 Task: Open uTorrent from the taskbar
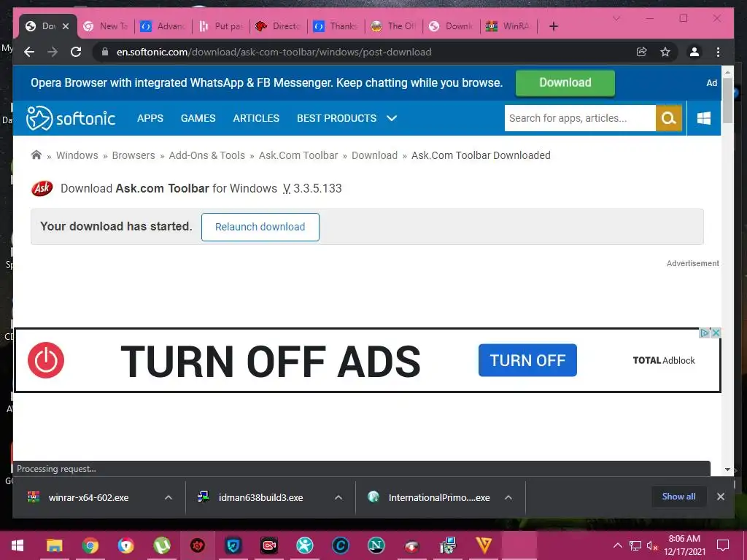pyautogui.click(x=162, y=545)
